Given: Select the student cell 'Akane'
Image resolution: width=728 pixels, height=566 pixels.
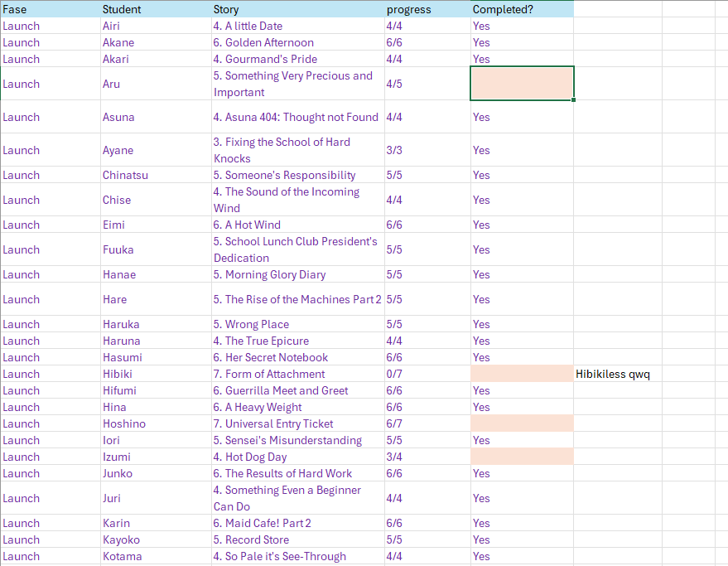Looking at the screenshot, I should pyautogui.click(x=156, y=43).
